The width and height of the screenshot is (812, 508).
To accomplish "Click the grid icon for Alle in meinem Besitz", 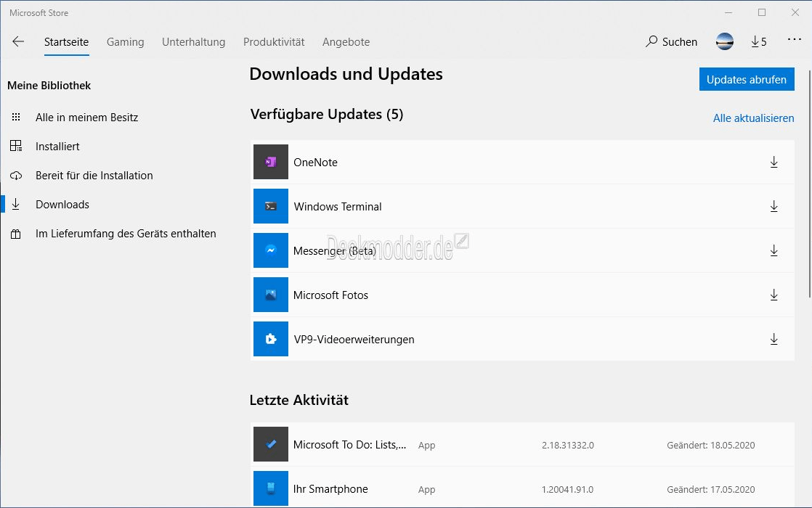I will pos(16,118).
